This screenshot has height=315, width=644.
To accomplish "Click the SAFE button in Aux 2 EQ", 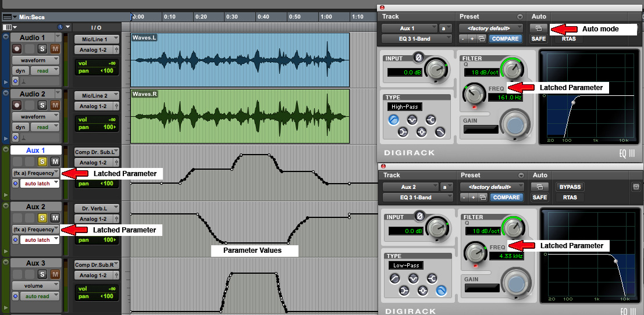I will pos(539,198).
